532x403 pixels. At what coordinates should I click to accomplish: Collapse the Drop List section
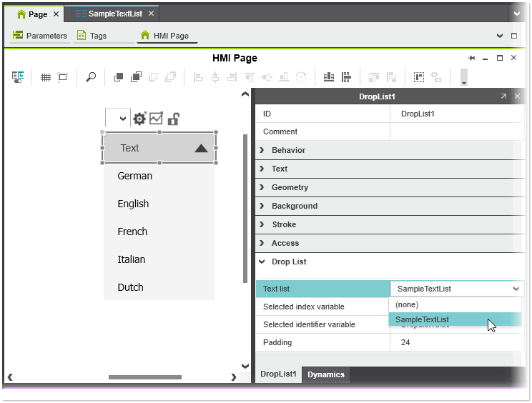coord(288,262)
